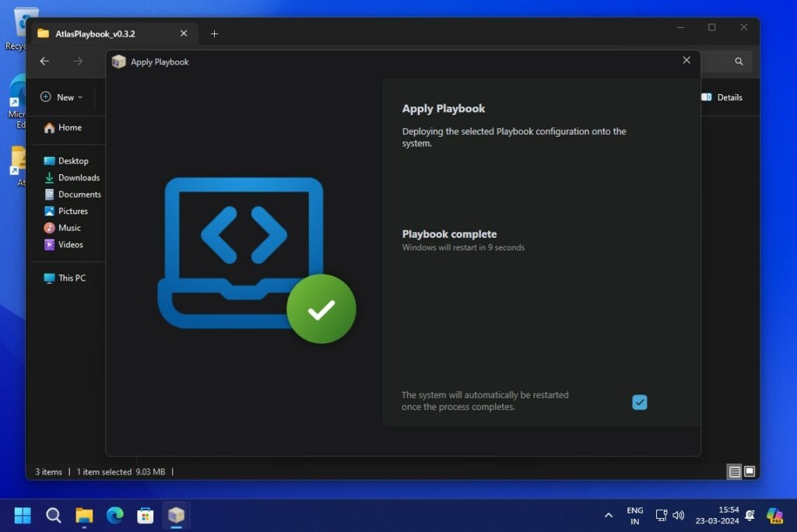This screenshot has height=532, width=797.
Task: Switch to large thumbnails view
Action: tap(750, 471)
